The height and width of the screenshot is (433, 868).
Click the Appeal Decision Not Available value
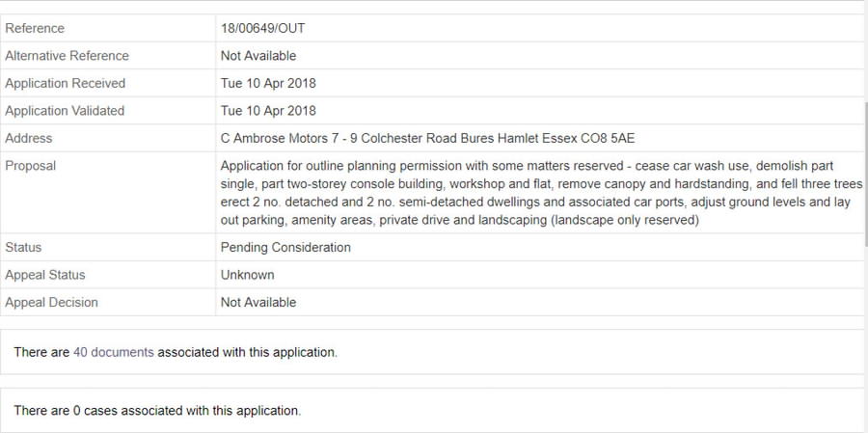coord(258,302)
